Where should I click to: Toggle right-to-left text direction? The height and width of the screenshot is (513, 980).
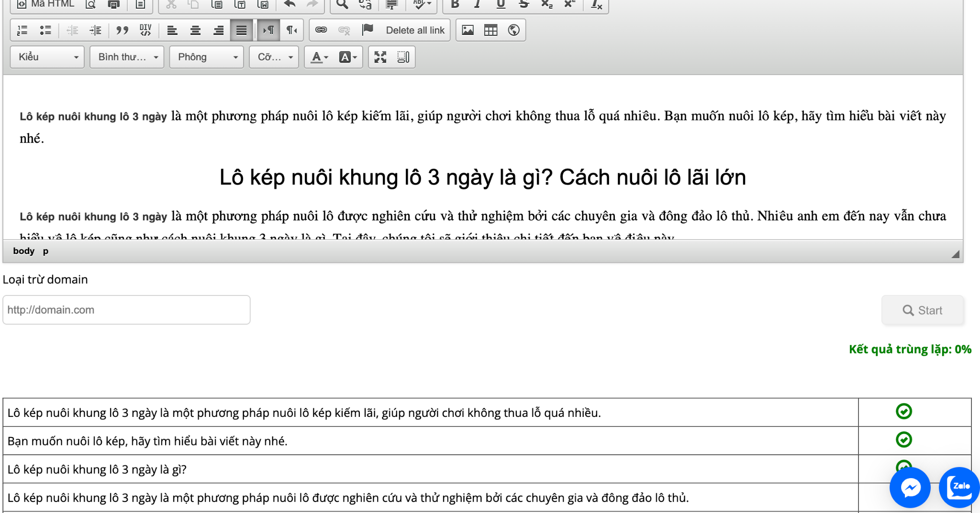pyautogui.click(x=291, y=30)
